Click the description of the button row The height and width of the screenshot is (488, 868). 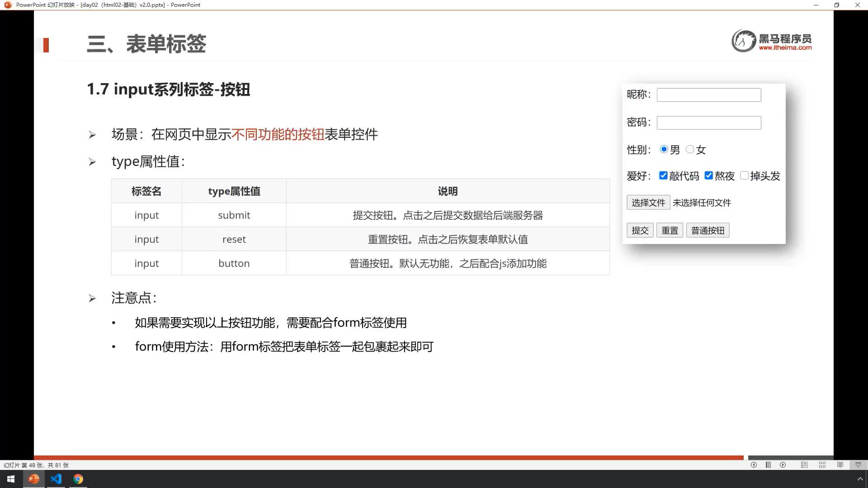pos(448,263)
